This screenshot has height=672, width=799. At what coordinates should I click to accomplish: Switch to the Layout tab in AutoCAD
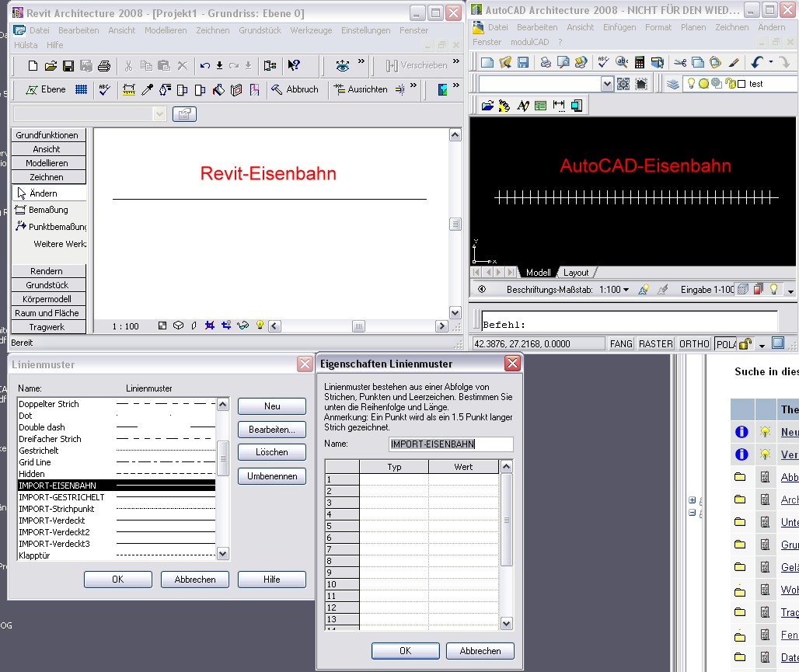point(576,273)
